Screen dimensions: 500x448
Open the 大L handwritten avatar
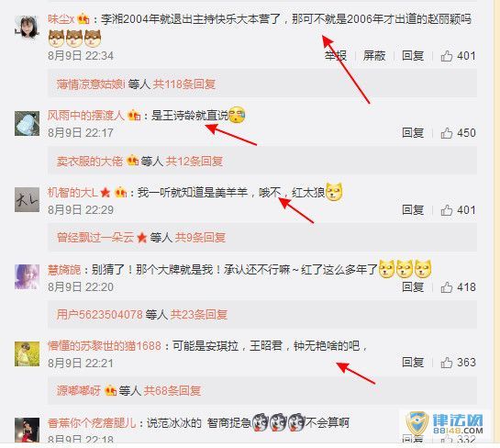(27, 200)
